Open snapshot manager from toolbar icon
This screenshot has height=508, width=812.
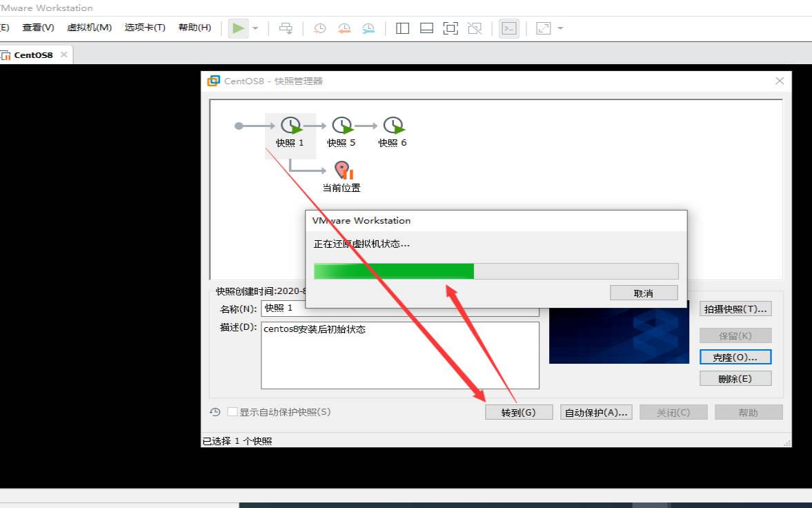368,28
